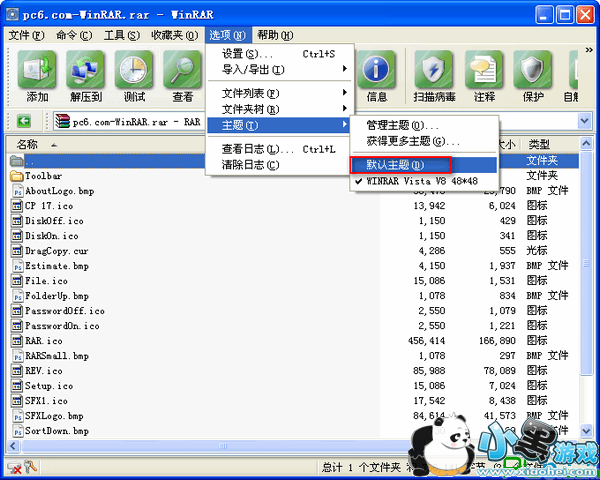
Task: Choose 获得更多主题 in the submenu
Action: [424, 141]
